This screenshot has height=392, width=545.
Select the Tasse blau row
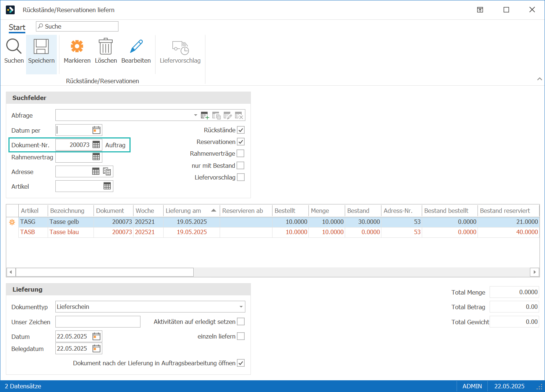coord(279,232)
